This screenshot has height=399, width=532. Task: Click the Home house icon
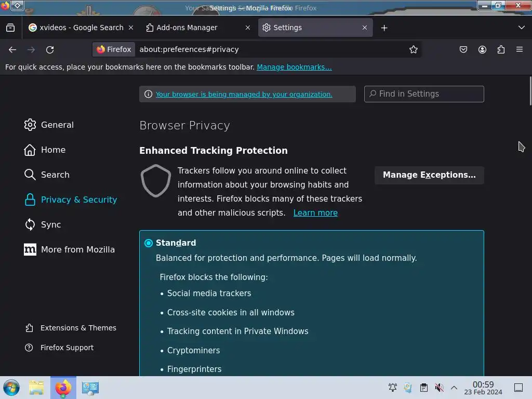(30, 150)
